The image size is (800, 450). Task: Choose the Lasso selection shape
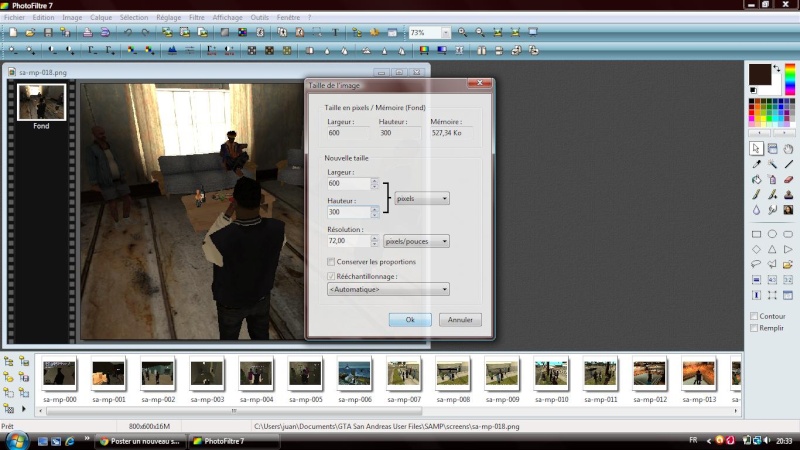(x=756, y=264)
